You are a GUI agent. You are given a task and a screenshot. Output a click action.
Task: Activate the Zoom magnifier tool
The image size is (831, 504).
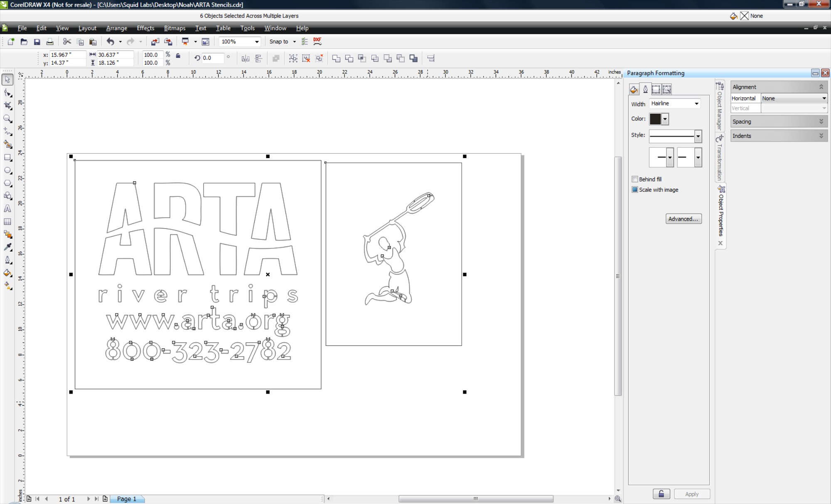[7, 119]
